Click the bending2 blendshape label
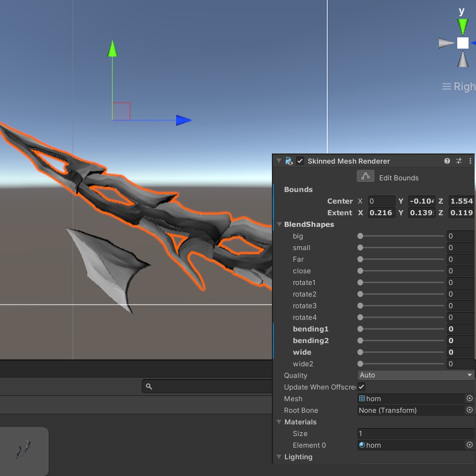This screenshot has height=476, width=476. [311, 340]
